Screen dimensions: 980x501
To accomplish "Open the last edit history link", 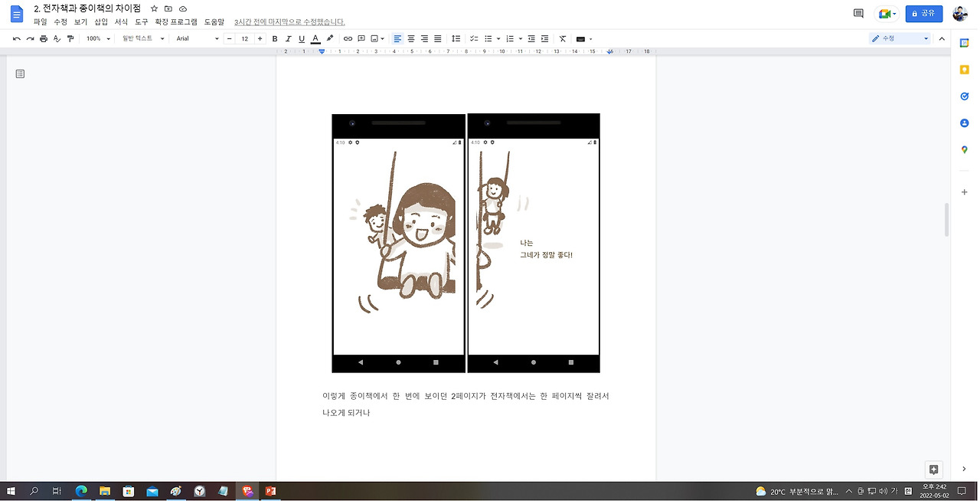I will [x=289, y=22].
